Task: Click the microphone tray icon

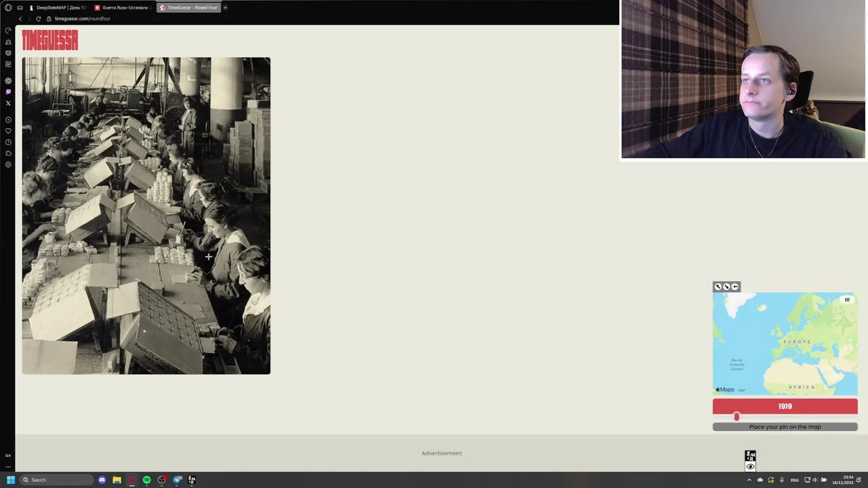Action: click(781, 480)
